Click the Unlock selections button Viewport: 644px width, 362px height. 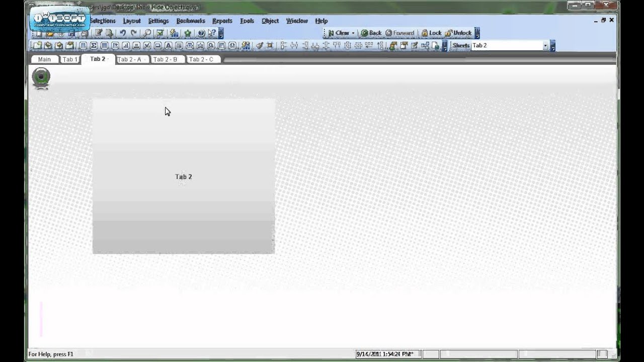tap(458, 33)
